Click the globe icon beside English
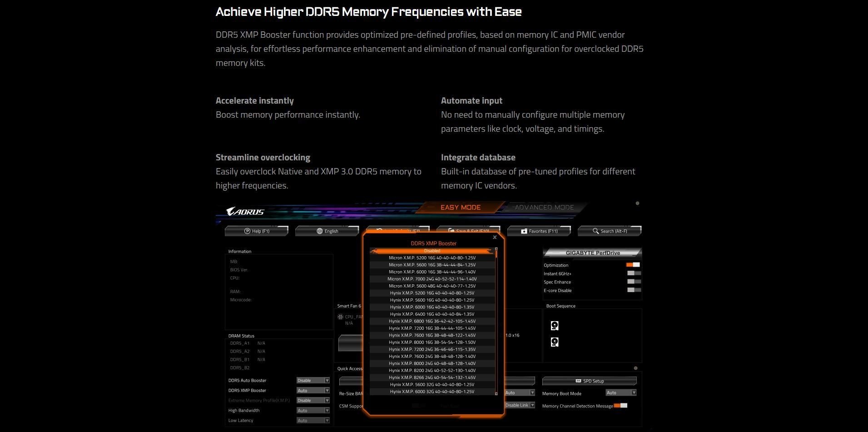Screen dimensions: 868x432 pyautogui.click(x=320, y=231)
